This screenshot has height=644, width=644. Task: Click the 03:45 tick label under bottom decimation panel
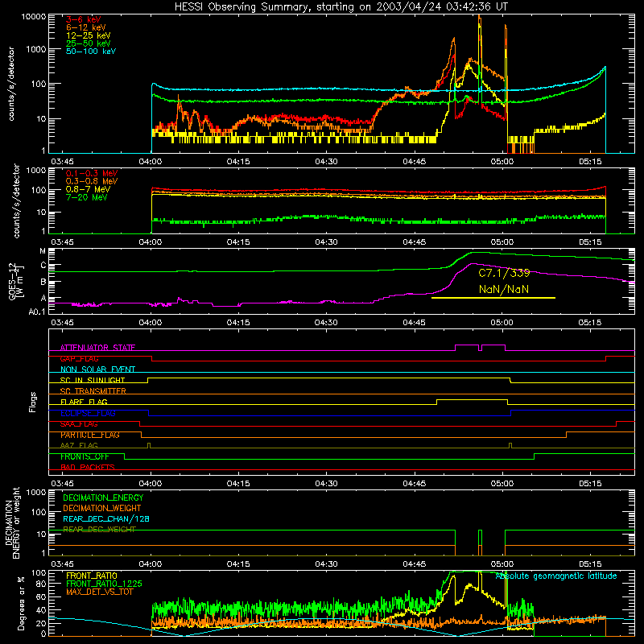tap(63, 564)
